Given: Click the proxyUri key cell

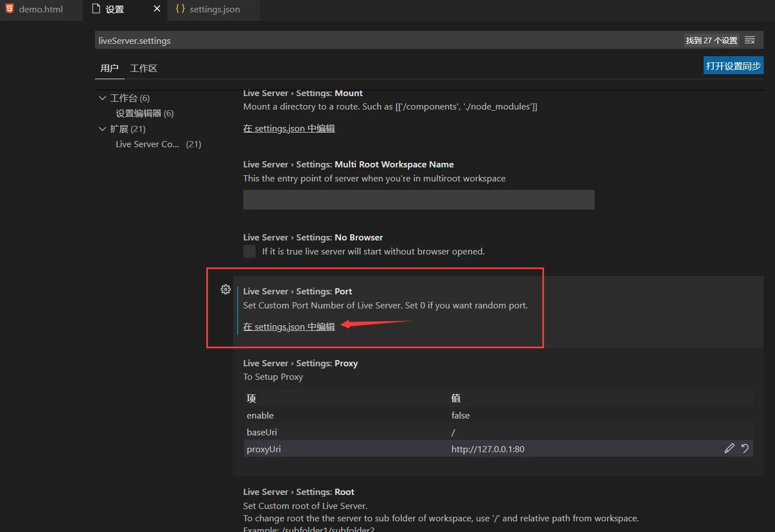Looking at the screenshot, I should 264,449.
